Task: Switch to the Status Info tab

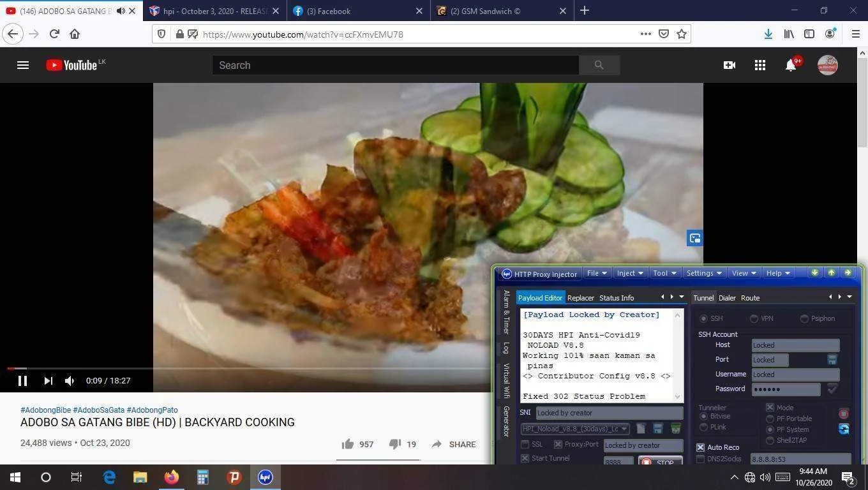Action: [x=617, y=298]
